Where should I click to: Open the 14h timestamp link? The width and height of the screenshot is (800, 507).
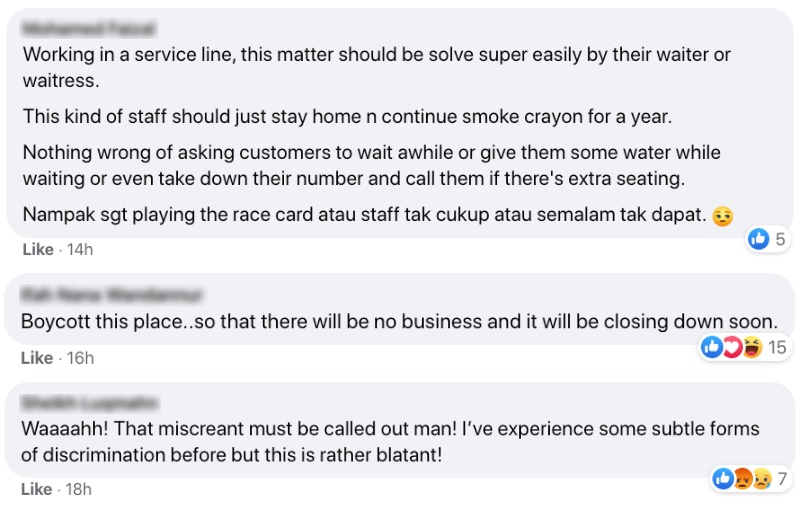(x=80, y=249)
